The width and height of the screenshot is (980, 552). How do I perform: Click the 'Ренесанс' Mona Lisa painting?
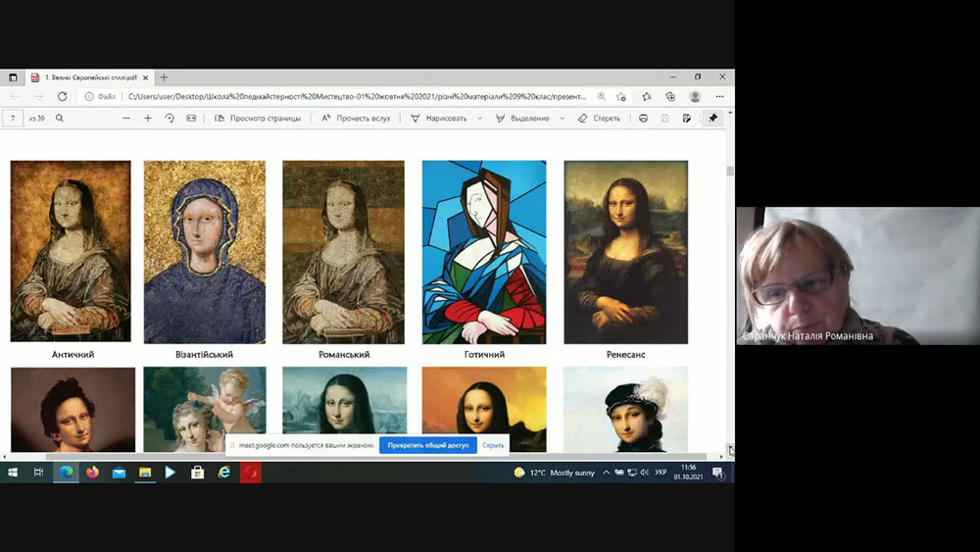pos(625,252)
